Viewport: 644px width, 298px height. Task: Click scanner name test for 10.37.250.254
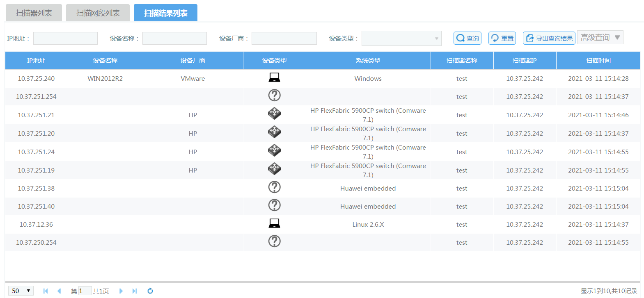462,243
